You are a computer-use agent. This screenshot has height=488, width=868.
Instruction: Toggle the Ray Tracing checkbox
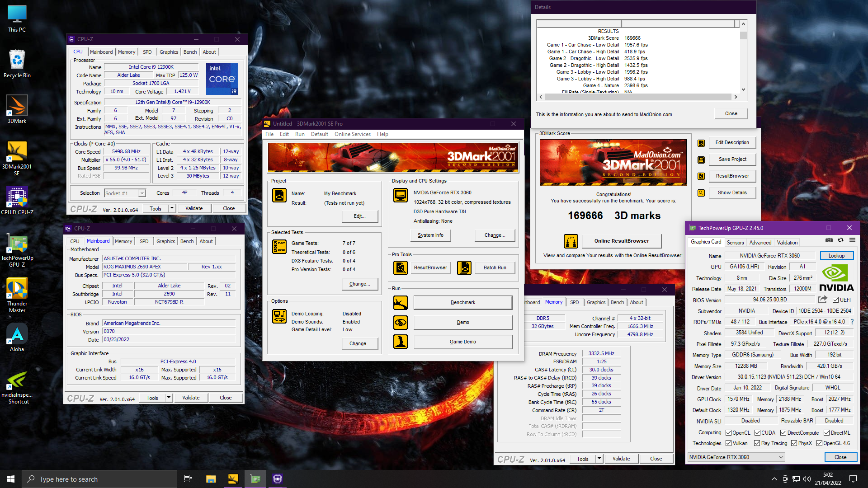pos(758,443)
